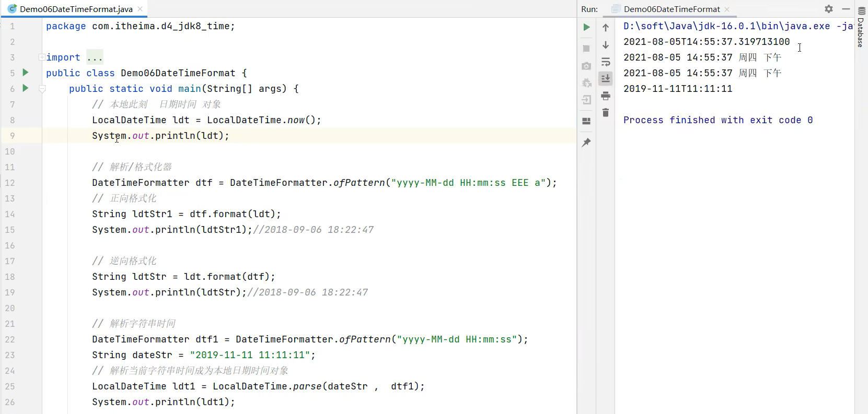This screenshot has width=868, height=414.
Task: Click the Restore Layout icon in Run panel
Action: pyautogui.click(x=586, y=121)
